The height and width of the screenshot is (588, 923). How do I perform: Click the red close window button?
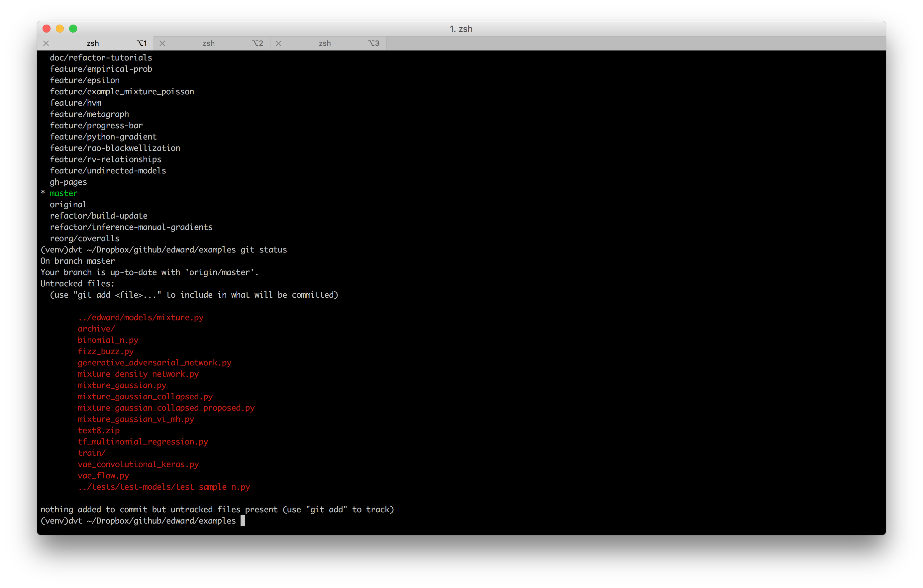[x=47, y=29]
